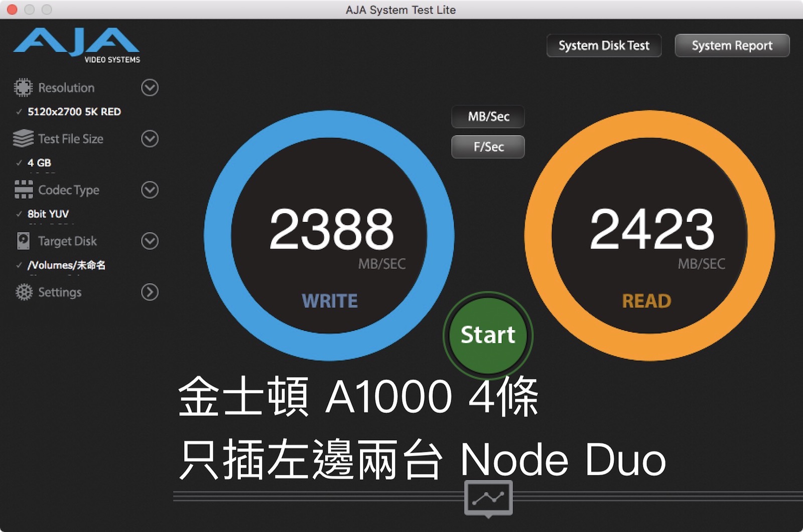
Task: Expand the Target Disk dropdown arrow
Action: pyautogui.click(x=150, y=241)
